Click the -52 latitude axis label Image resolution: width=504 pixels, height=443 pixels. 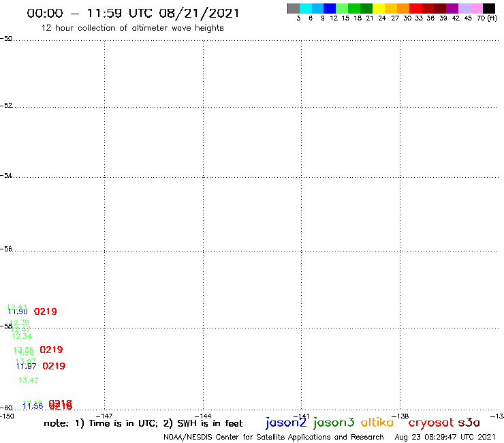(6, 106)
